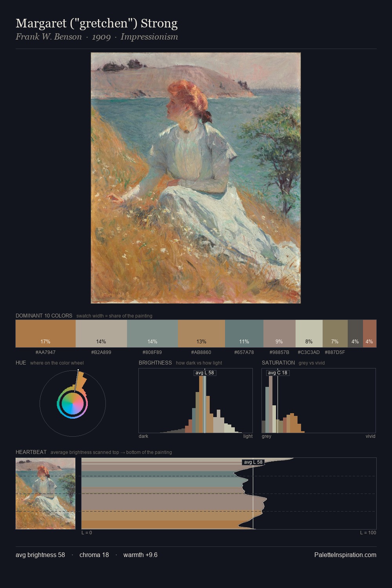The height and width of the screenshot is (588, 392).
Task: Click the 'grey' axis label
Action: [267, 436]
